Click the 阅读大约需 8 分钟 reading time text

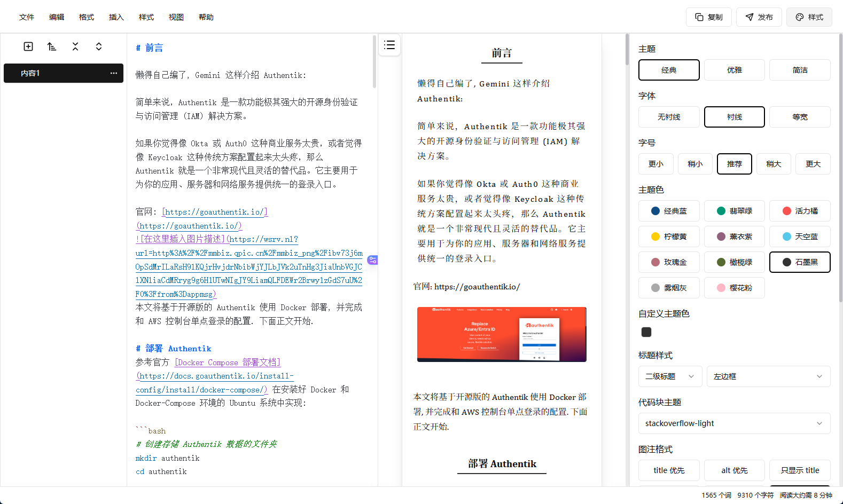tap(806, 495)
